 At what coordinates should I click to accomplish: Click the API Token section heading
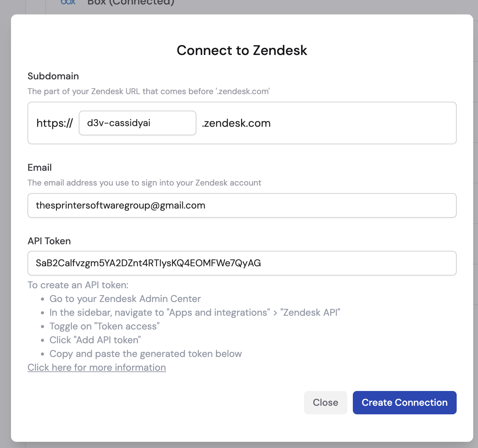[49, 241]
